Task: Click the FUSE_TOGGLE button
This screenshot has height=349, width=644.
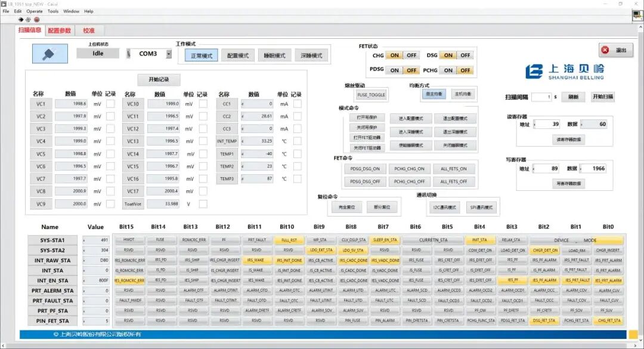Action: point(371,95)
